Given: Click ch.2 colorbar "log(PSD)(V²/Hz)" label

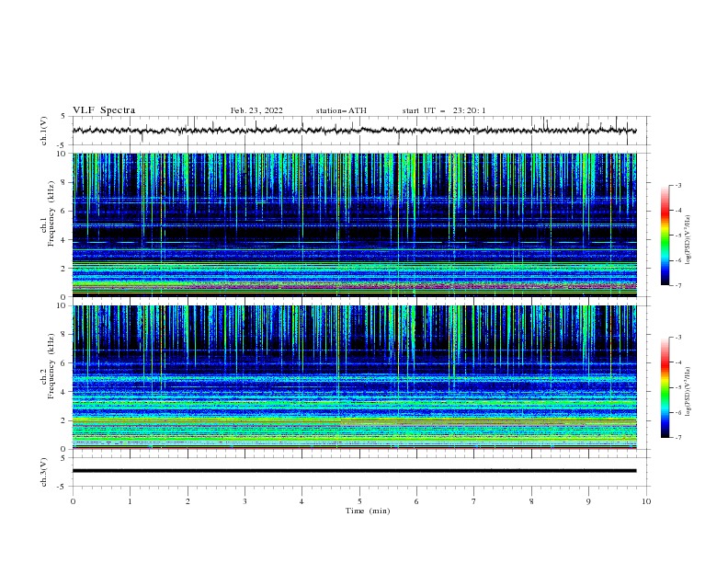Looking at the screenshot, I should point(688,392).
